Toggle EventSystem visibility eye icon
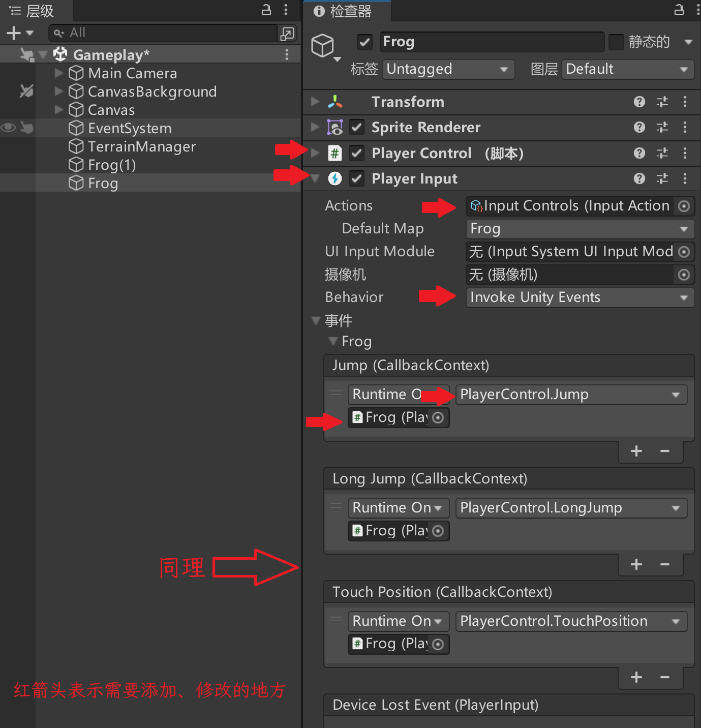The image size is (701, 728). click(x=8, y=128)
